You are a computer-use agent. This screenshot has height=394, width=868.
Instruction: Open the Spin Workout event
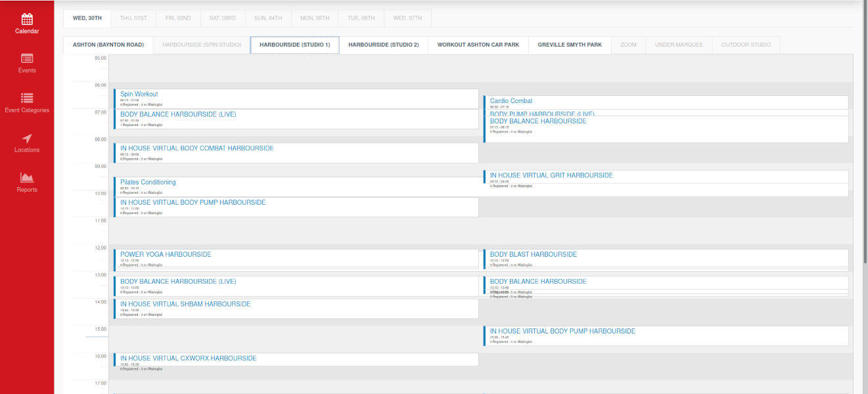click(296, 99)
